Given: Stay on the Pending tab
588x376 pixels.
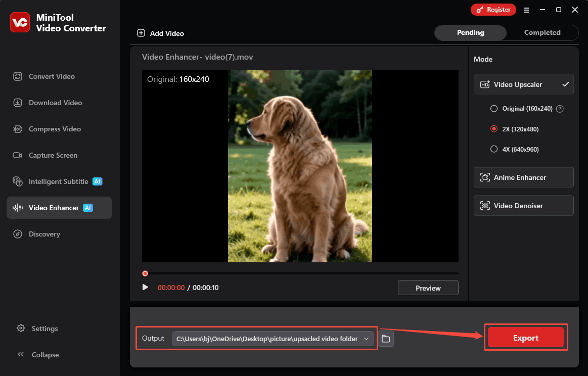Looking at the screenshot, I should [x=470, y=32].
